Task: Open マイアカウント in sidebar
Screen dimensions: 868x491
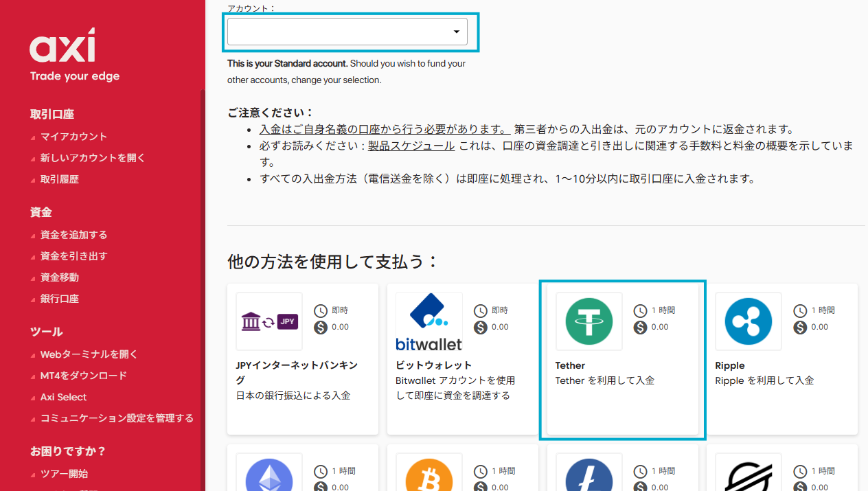Action: tap(73, 137)
